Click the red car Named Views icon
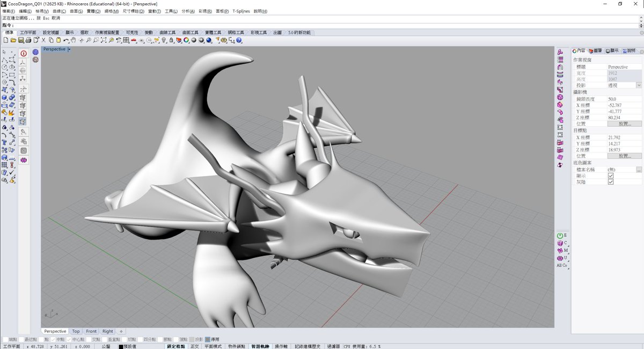Screen dimensions: 644x349 pos(134,40)
